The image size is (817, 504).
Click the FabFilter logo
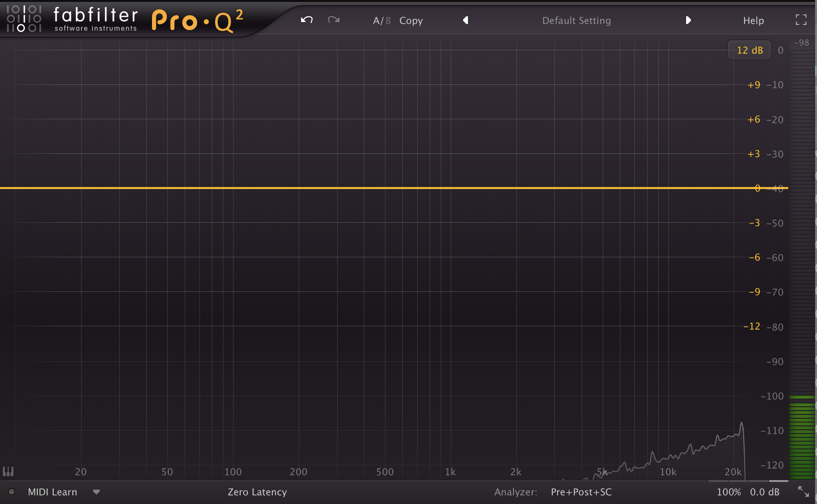(x=72, y=19)
